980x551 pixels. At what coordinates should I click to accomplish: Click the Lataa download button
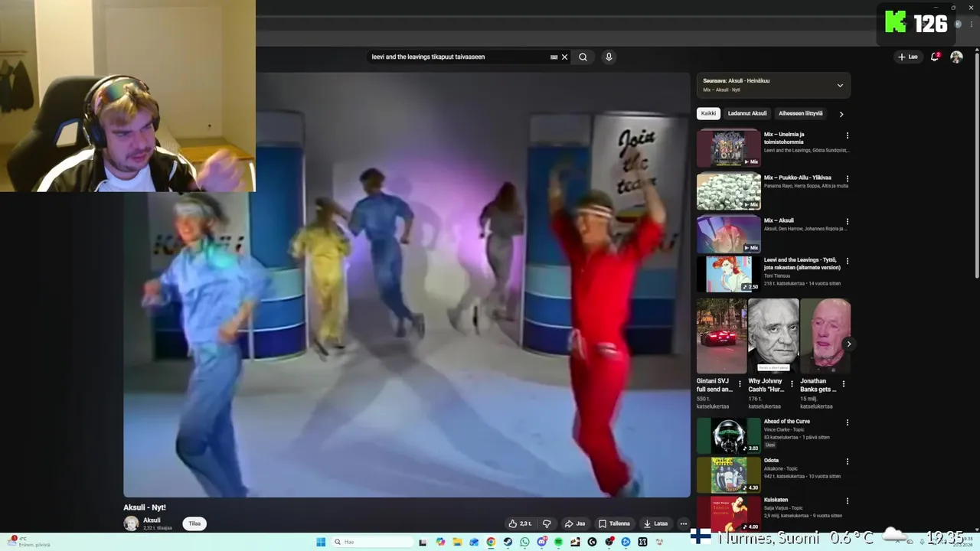[655, 523]
